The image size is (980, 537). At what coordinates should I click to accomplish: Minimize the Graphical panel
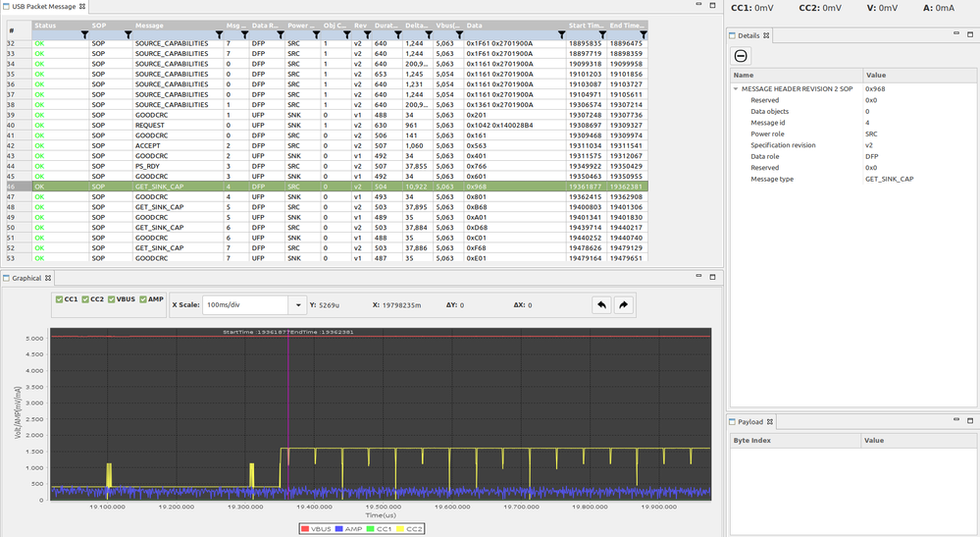(x=698, y=276)
